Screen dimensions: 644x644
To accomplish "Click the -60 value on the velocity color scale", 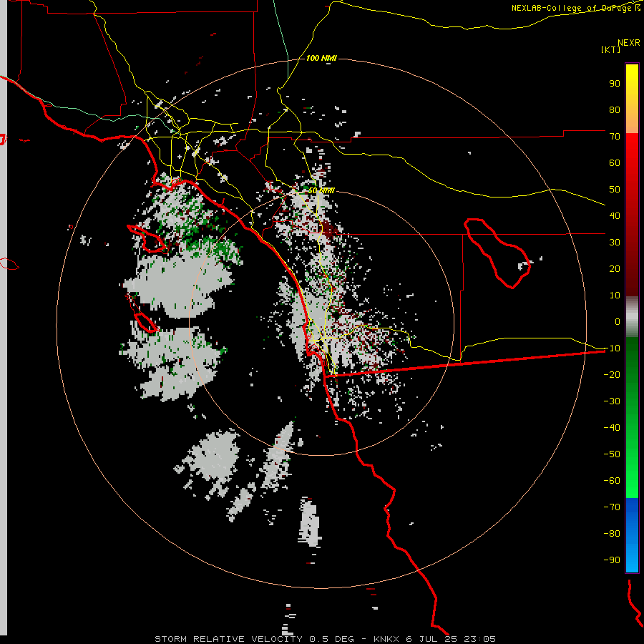I will [x=612, y=481].
